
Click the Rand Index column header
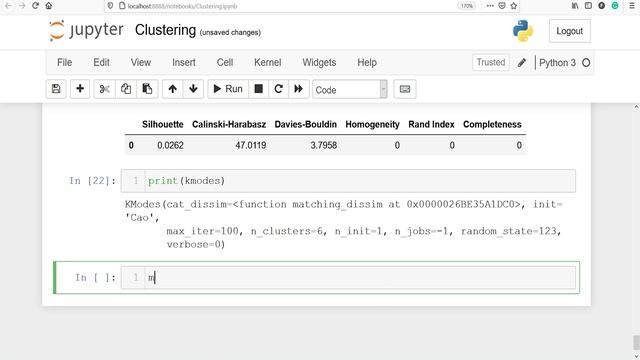(x=431, y=124)
